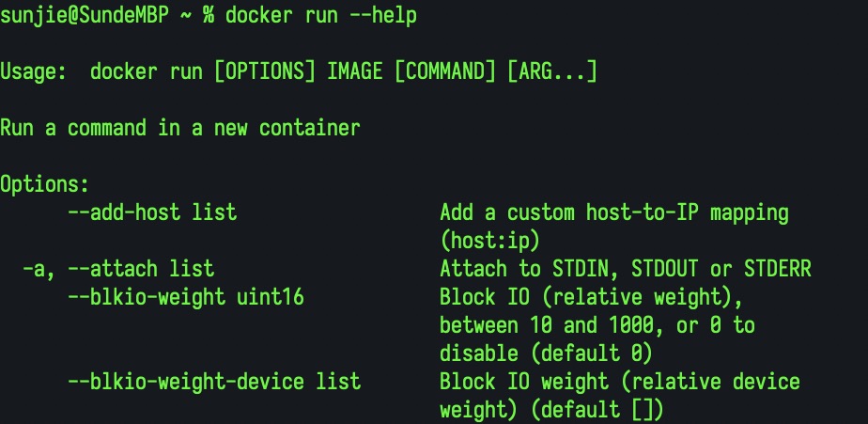This screenshot has width=868, height=424.
Task: Click the '--add-host list' option
Action: (x=152, y=212)
